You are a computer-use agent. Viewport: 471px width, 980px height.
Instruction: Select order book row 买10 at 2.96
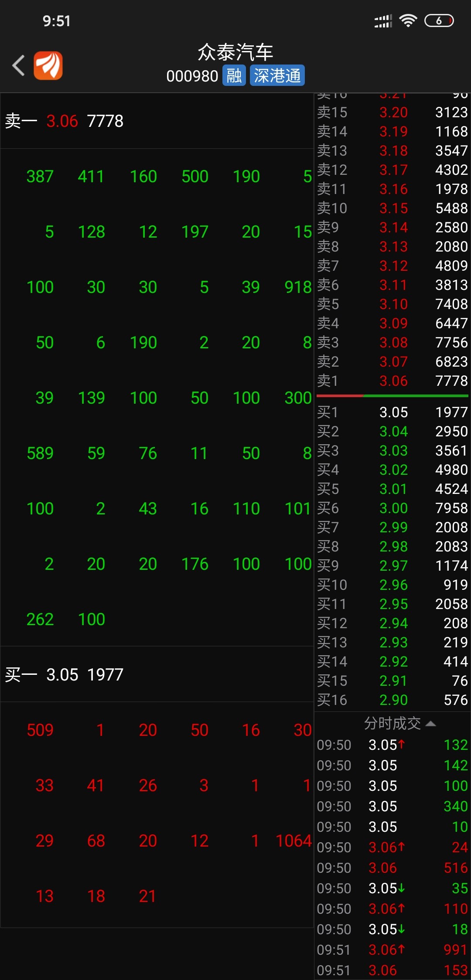pyautogui.click(x=392, y=585)
